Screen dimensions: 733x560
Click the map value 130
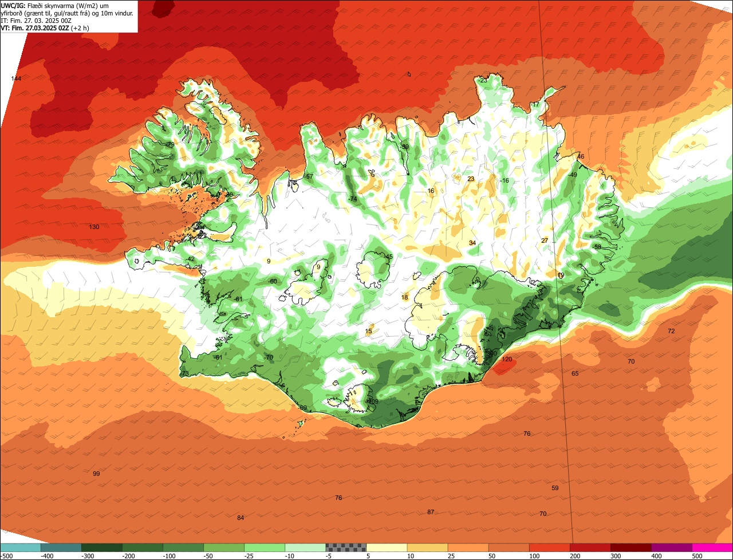pos(94,227)
